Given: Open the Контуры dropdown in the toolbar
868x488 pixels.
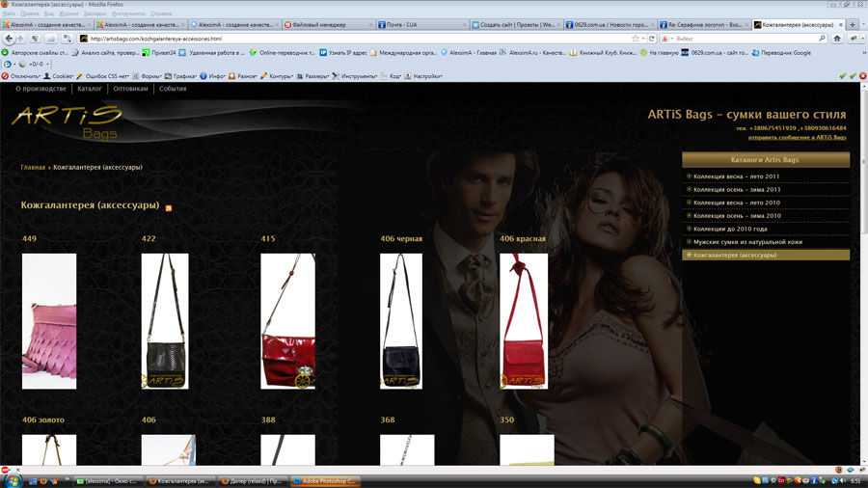Looking at the screenshot, I should (x=277, y=76).
